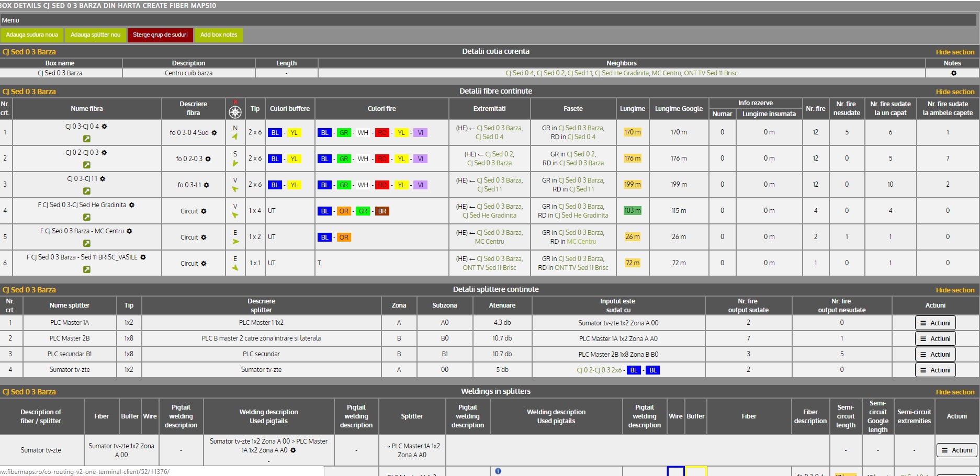
Task: Click the OR wire swatch in row 5
Action: click(x=343, y=237)
